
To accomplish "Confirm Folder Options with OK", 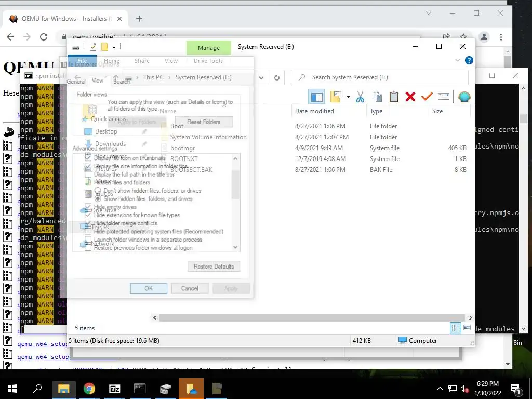I will pos(149,288).
